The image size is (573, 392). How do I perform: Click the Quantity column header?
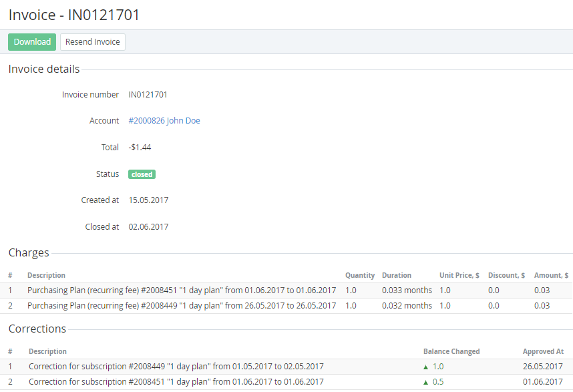point(360,275)
